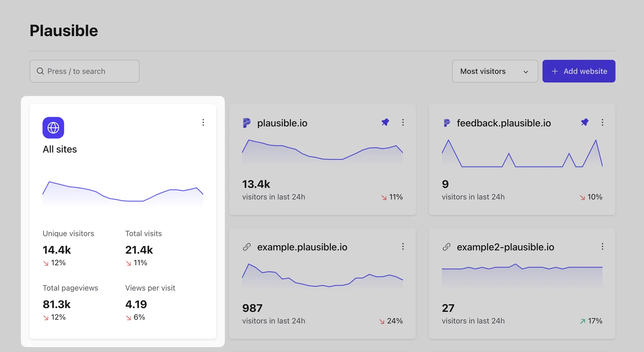Click the example.plausible.io sparkline chart
This screenshot has width=644, height=352.
pos(322,275)
